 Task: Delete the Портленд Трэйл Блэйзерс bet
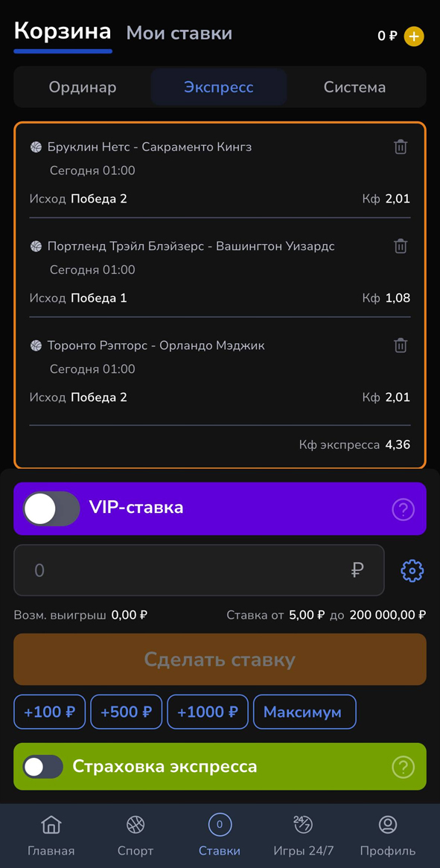pyautogui.click(x=401, y=246)
